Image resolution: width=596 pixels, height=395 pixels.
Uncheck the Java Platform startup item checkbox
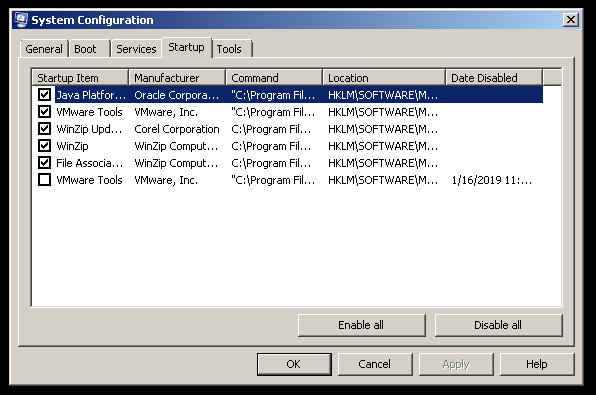coord(44,94)
